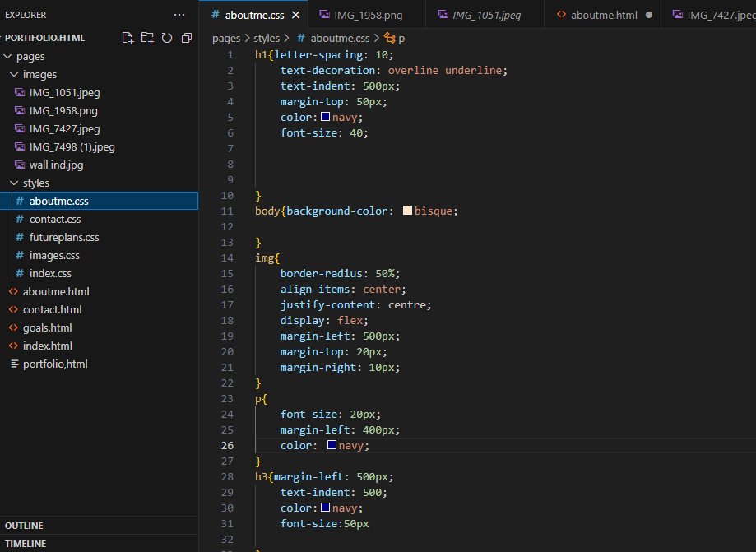Image resolution: width=756 pixels, height=552 pixels.
Task: Click 'border-radius: 50%;' on line 15
Action: pyautogui.click(x=340, y=273)
